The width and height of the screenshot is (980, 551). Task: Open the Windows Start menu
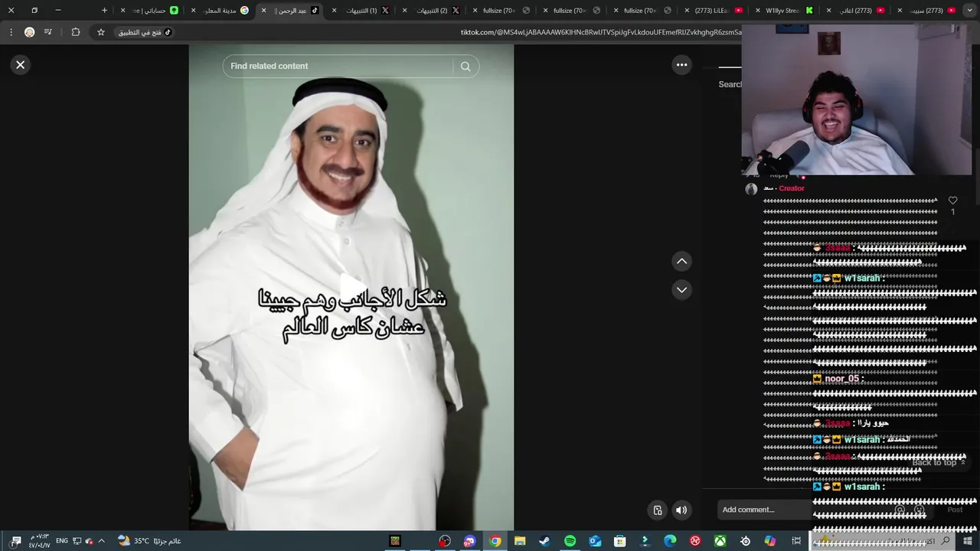969,541
